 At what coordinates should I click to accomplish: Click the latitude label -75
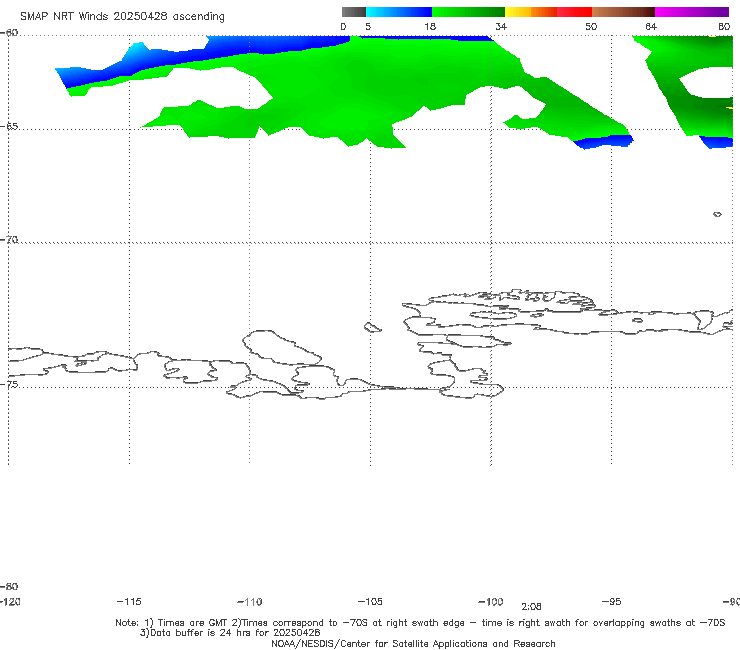9,384
